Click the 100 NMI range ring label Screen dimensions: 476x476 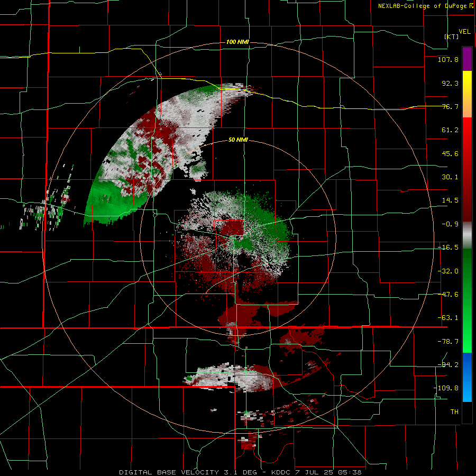(x=237, y=42)
